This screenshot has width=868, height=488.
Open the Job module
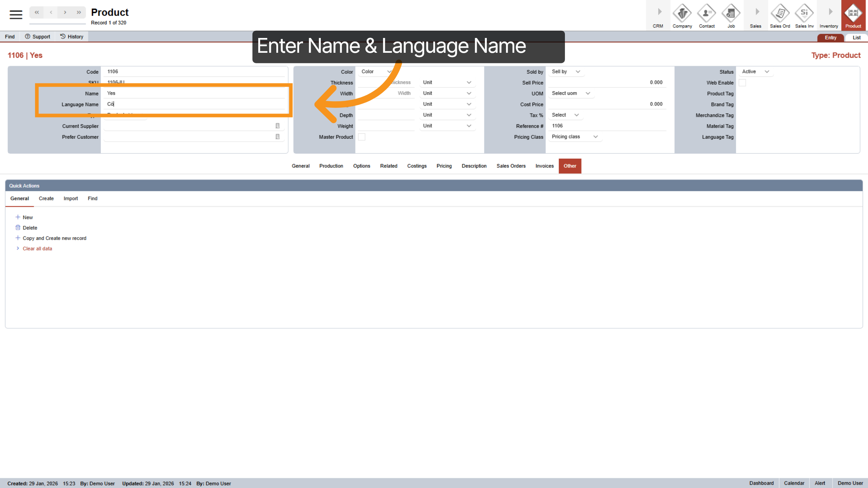point(731,15)
